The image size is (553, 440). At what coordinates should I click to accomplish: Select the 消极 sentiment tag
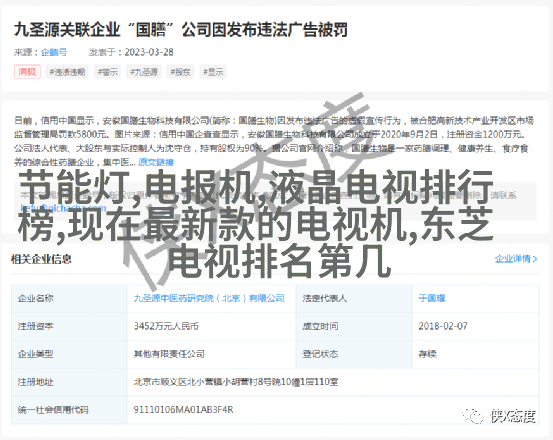(27, 72)
